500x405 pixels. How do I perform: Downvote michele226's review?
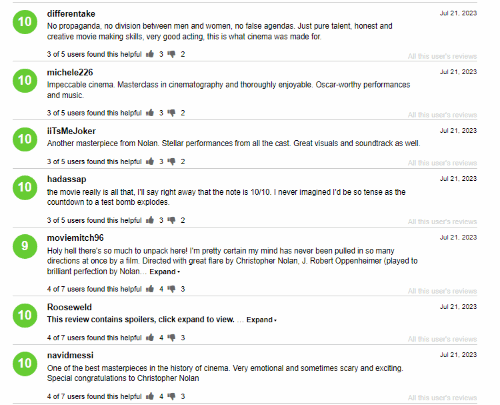click(x=171, y=113)
